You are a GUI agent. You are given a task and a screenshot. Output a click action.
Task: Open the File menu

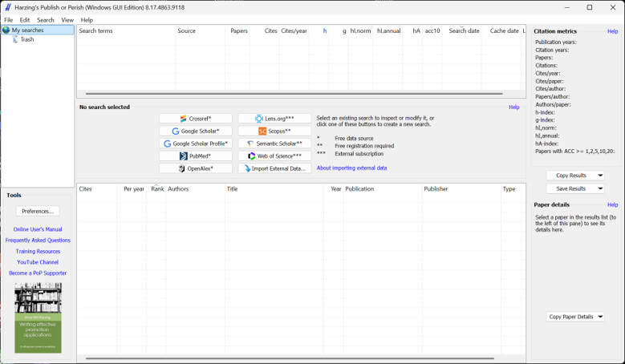tap(9, 20)
